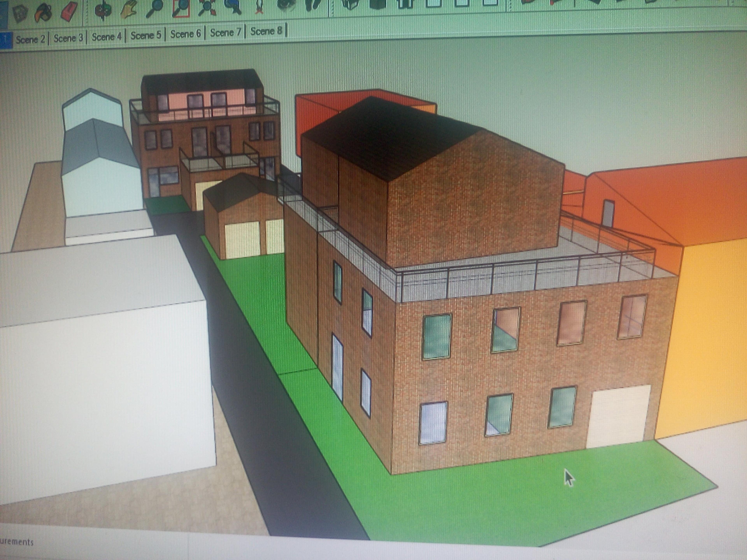Activate the Orbit tool
747x560 pixels.
click(103, 10)
